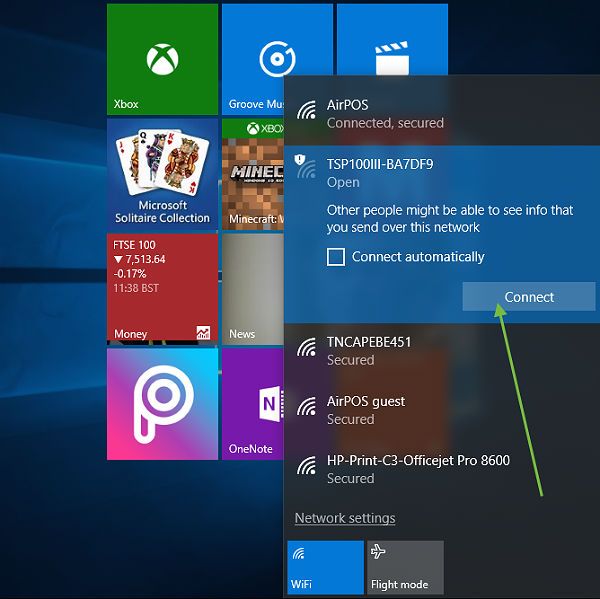Click the 7,513.64 value in Money tile

(145, 259)
